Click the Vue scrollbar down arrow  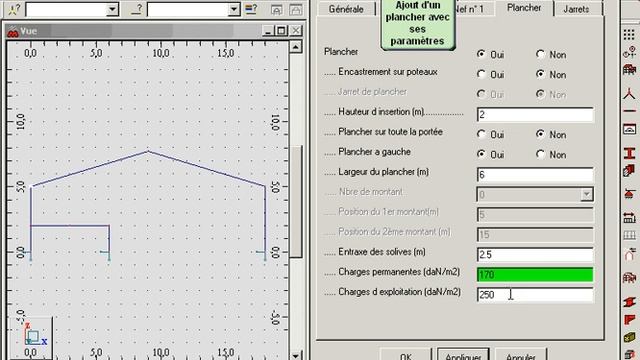(296, 355)
